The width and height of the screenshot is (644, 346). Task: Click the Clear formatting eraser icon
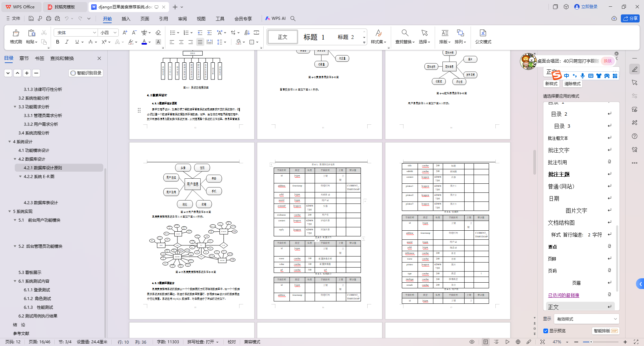(x=158, y=33)
